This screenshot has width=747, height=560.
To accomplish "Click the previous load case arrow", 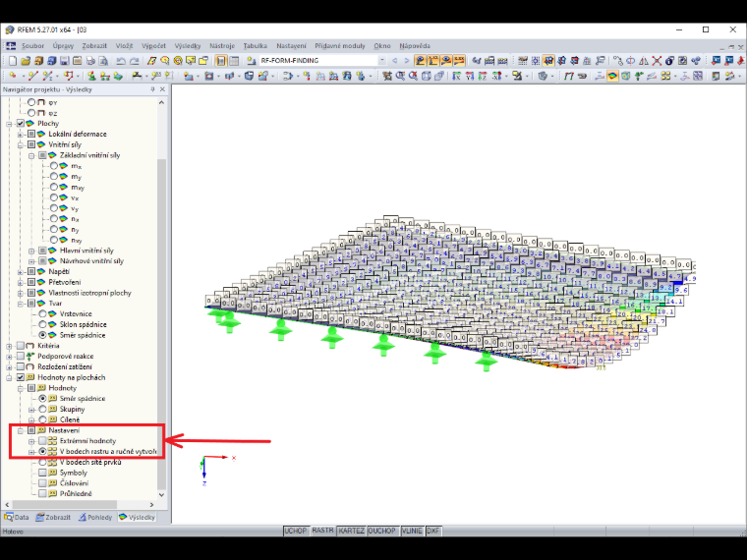I will coord(394,61).
